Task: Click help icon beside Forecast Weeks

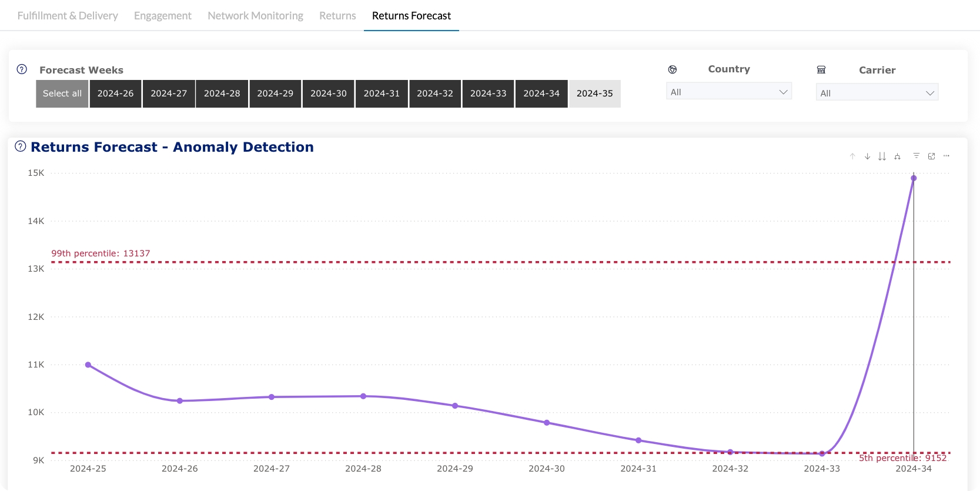Action: click(x=22, y=69)
